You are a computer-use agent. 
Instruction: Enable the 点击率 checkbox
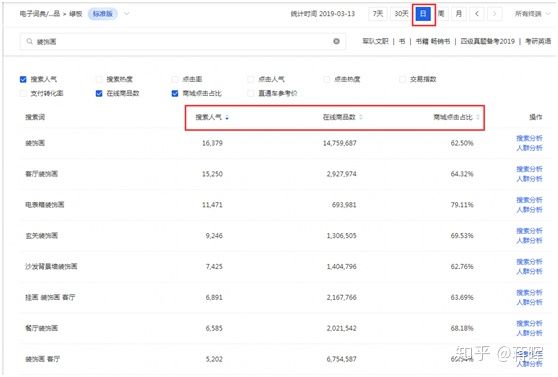coord(175,79)
